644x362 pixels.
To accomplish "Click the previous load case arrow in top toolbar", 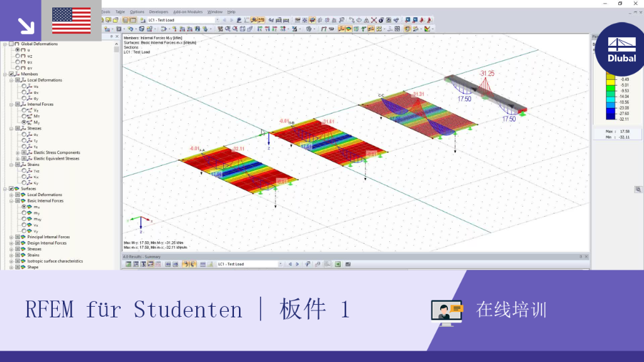I will (225, 20).
